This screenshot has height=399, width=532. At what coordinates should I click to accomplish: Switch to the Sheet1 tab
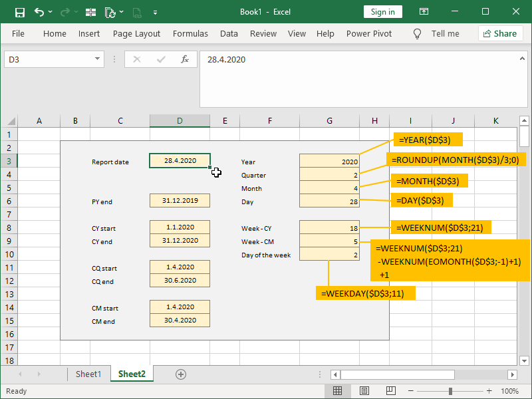(x=88, y=374)
